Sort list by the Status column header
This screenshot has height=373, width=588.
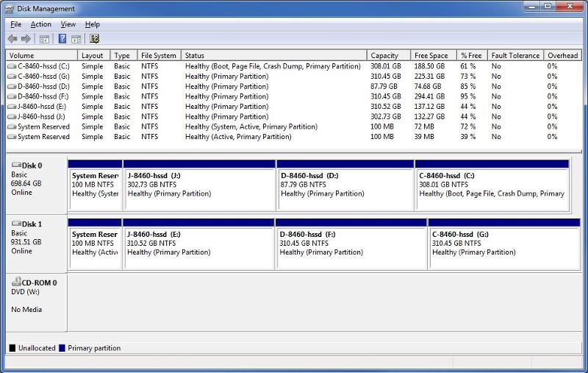tap(273, 55)
